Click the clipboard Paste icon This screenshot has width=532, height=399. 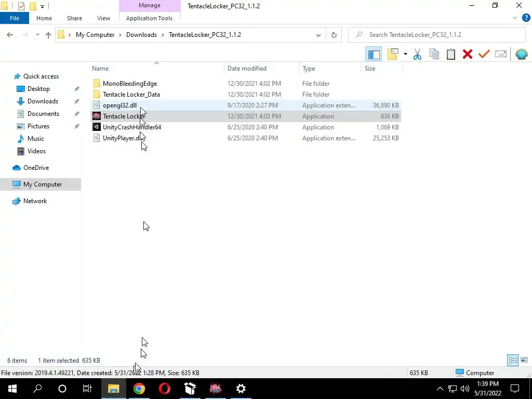click(450, 54)
